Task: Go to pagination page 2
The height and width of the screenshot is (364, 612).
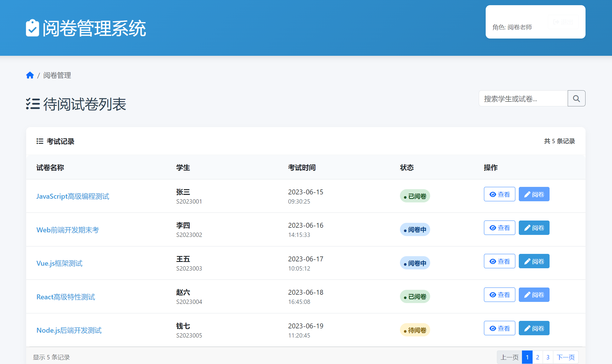Action: click(537, 357)
